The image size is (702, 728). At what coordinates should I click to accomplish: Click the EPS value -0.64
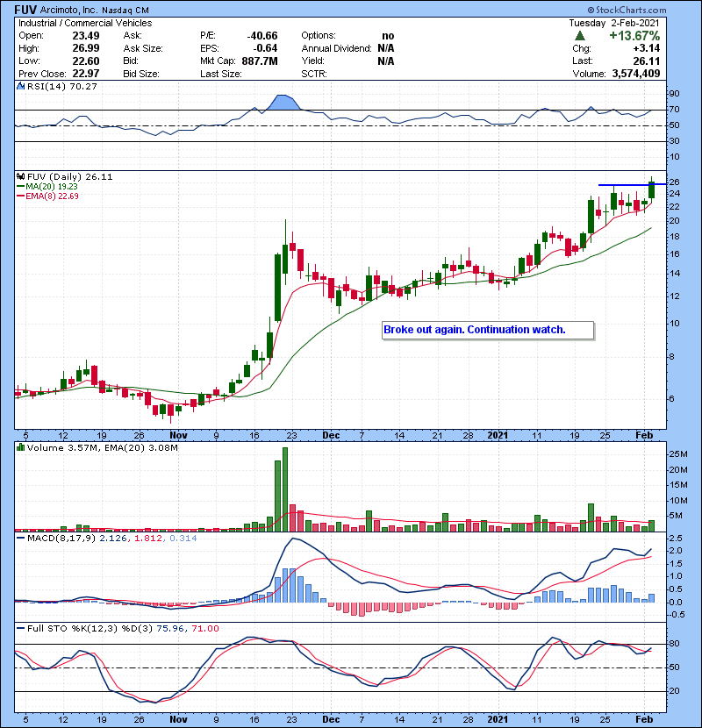coord(265,48)
